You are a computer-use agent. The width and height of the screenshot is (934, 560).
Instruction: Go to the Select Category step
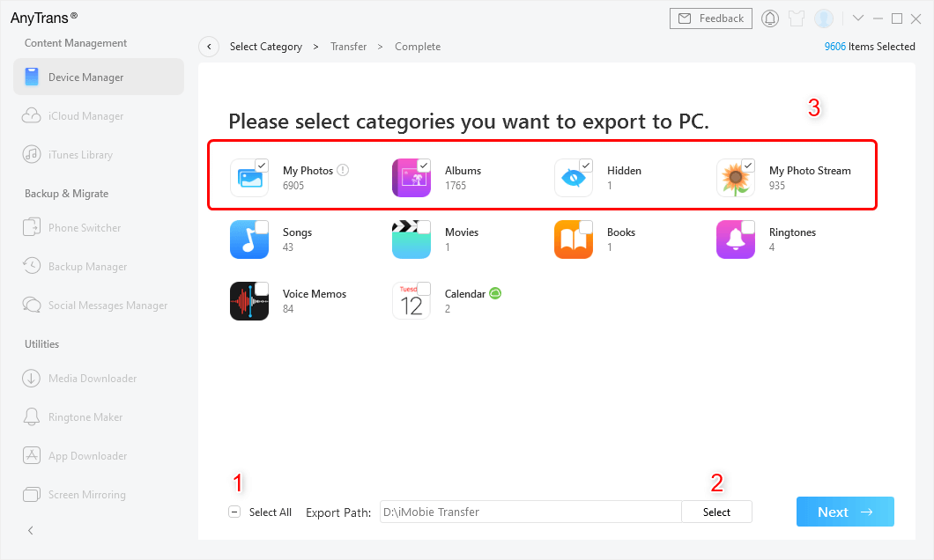pyautogui.click(x=266, y=46)
